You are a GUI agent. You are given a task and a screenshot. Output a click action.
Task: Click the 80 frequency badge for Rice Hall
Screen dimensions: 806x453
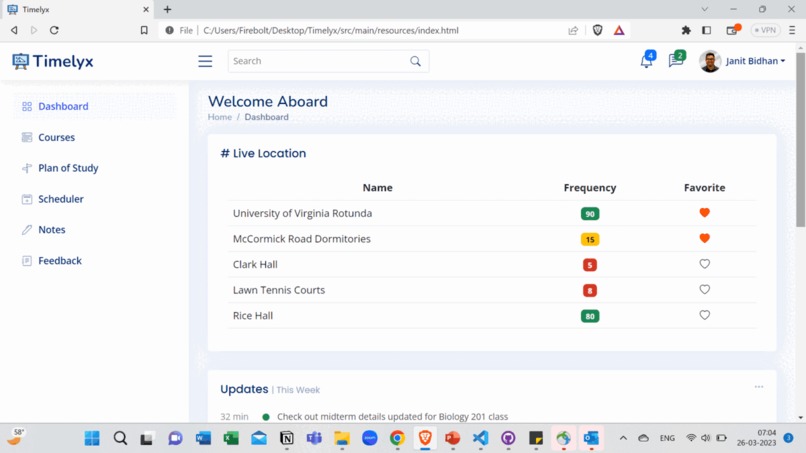click(590, 316)
